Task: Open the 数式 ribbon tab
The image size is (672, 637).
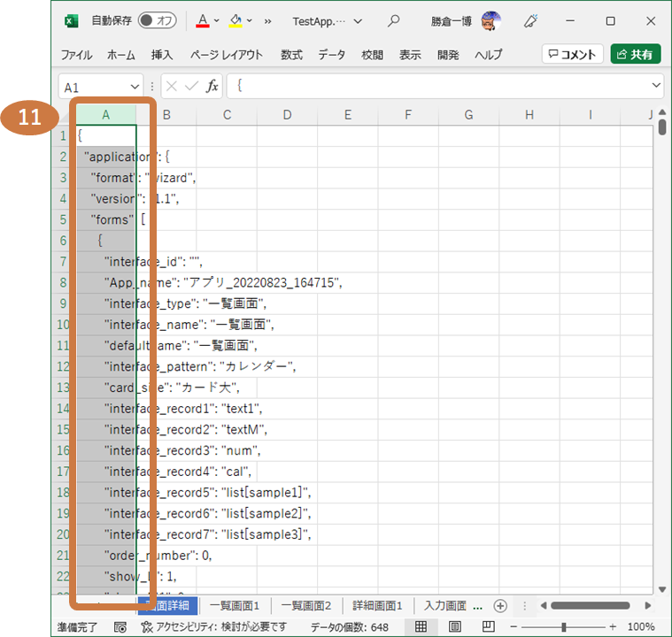Action: [x=291, y=55]
